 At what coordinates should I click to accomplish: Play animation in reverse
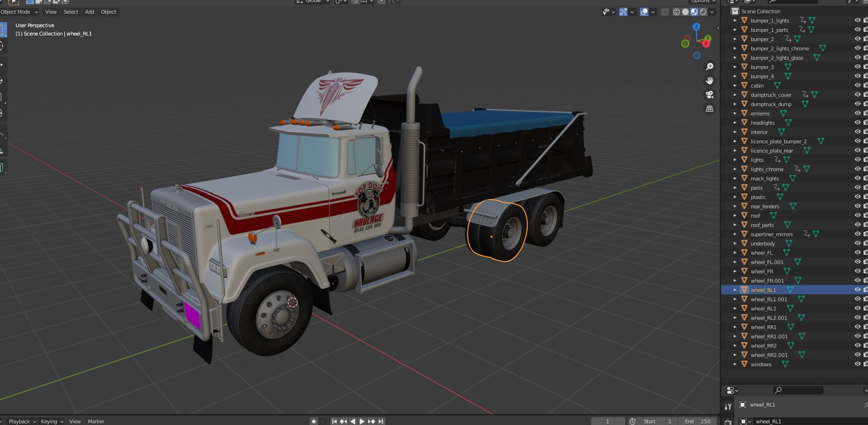point(353,421)
